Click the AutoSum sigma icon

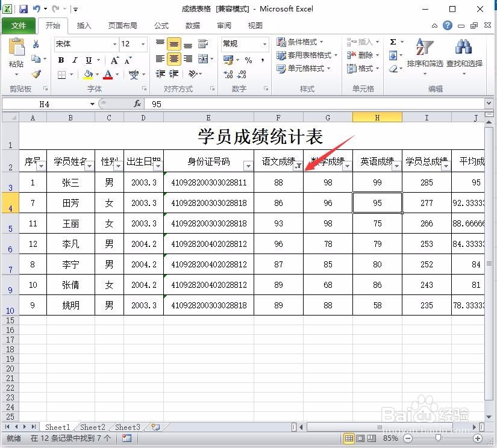click(x=393, y=42)
